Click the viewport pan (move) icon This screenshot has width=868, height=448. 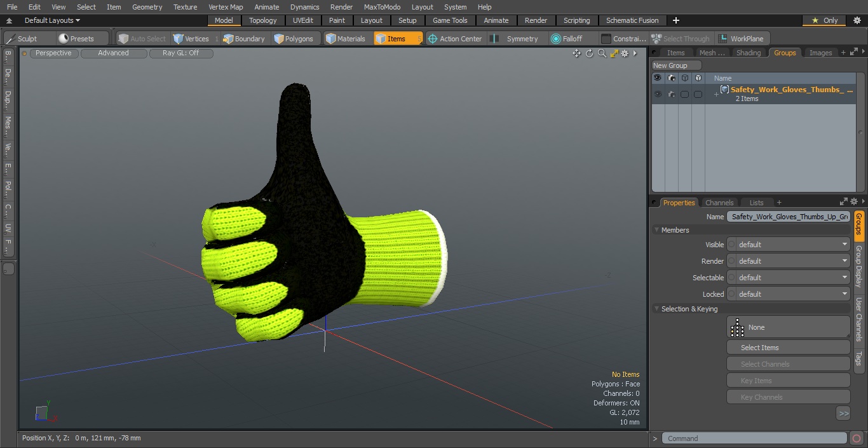point(576,53)
